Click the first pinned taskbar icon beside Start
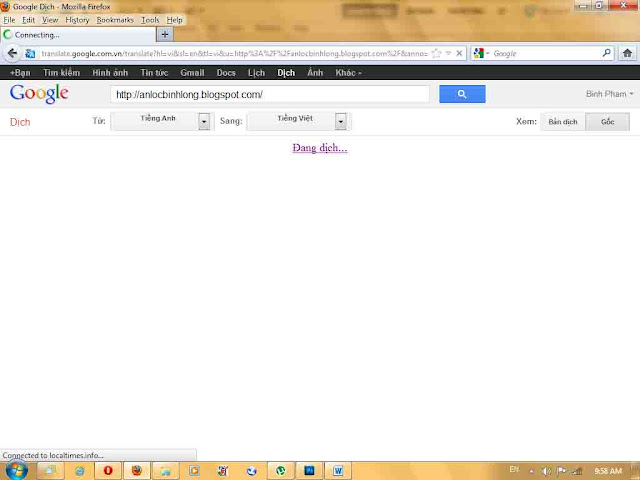The width and height of the screenshot is (640, 480). (50, 471)
